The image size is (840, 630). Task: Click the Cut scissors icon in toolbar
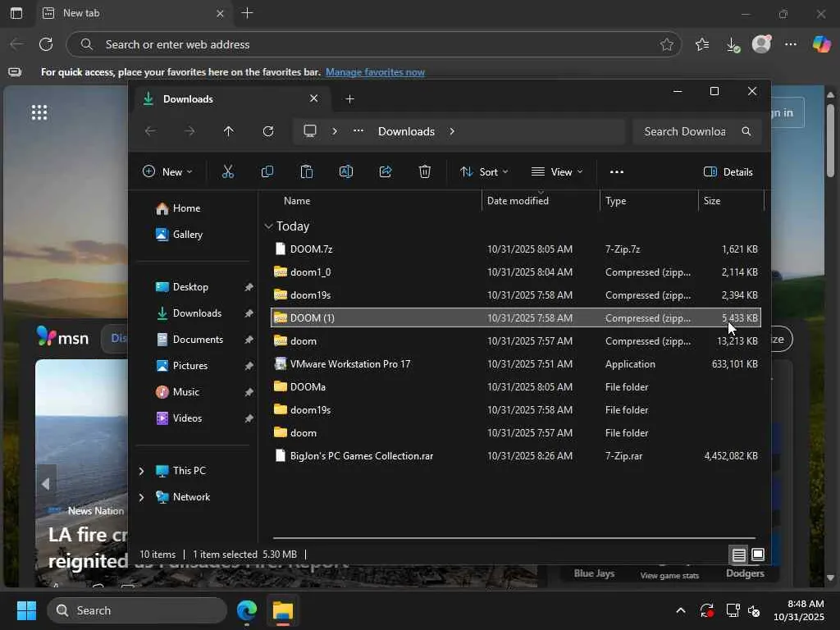click(x=228, y=171)
